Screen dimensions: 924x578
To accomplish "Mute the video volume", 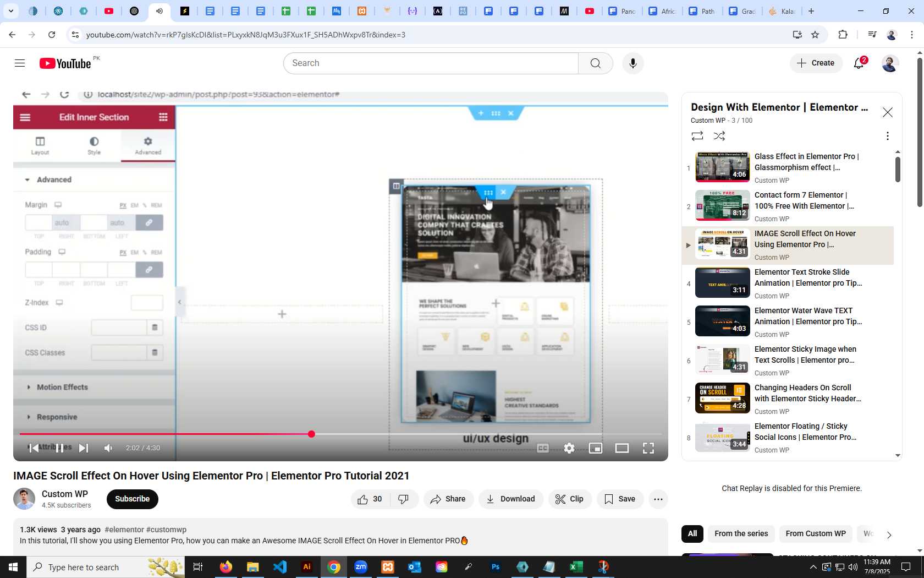I will [x=108, y=448].
